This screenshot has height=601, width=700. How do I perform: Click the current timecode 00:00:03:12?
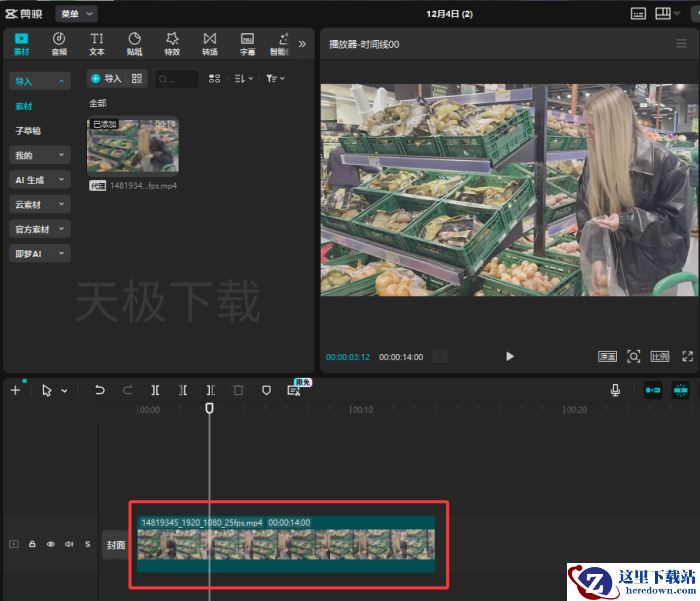pos(348,357)
